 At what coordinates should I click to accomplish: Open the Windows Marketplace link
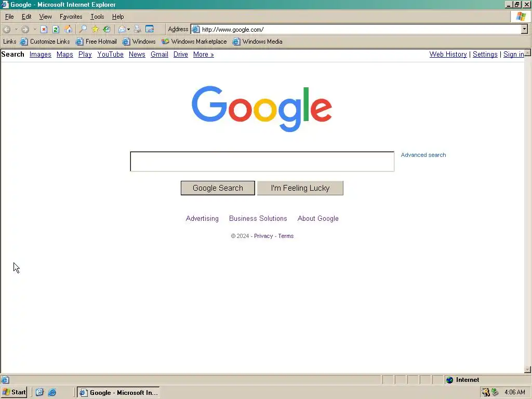click(194, 42)
